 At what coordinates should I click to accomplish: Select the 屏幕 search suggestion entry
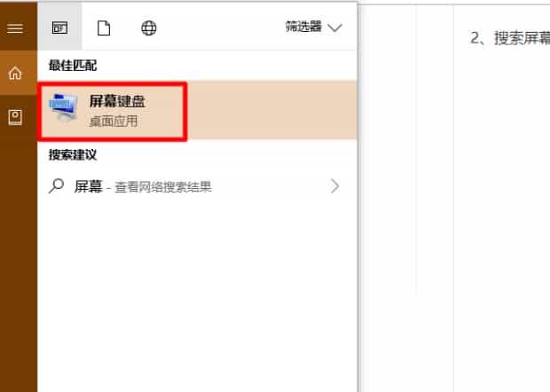pyautogui.click(x=197, y=186)
